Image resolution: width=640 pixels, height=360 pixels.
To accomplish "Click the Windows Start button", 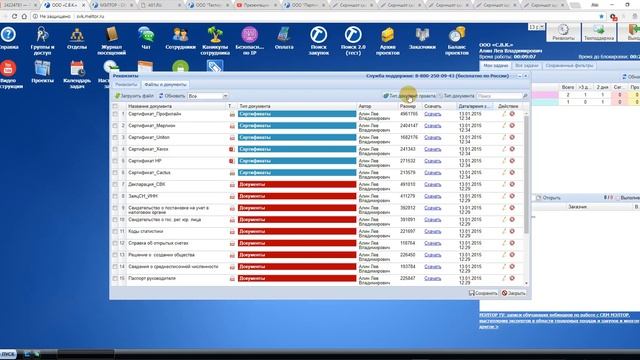I will click(x=8, y=354).
